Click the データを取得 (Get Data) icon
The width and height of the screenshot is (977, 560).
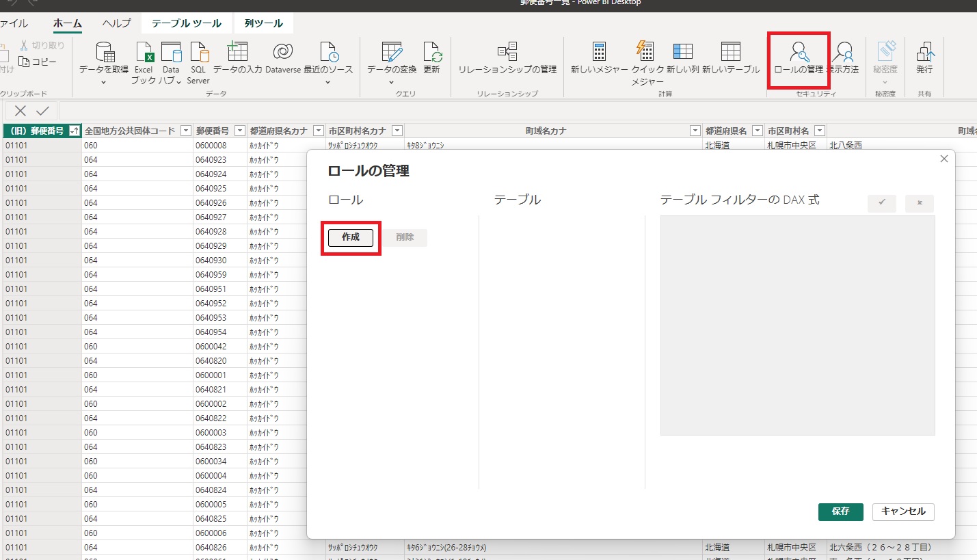coord(104,53)
